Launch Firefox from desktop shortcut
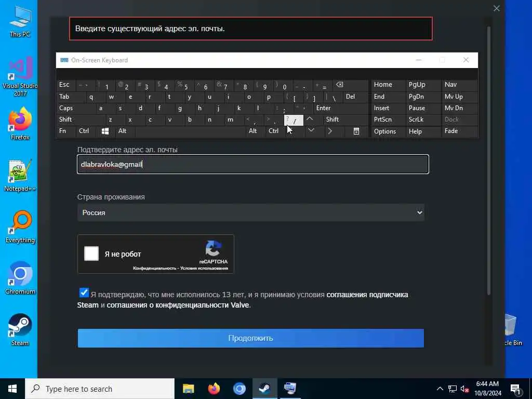Screen dimensions: 532x399 (x=20, y=124)
